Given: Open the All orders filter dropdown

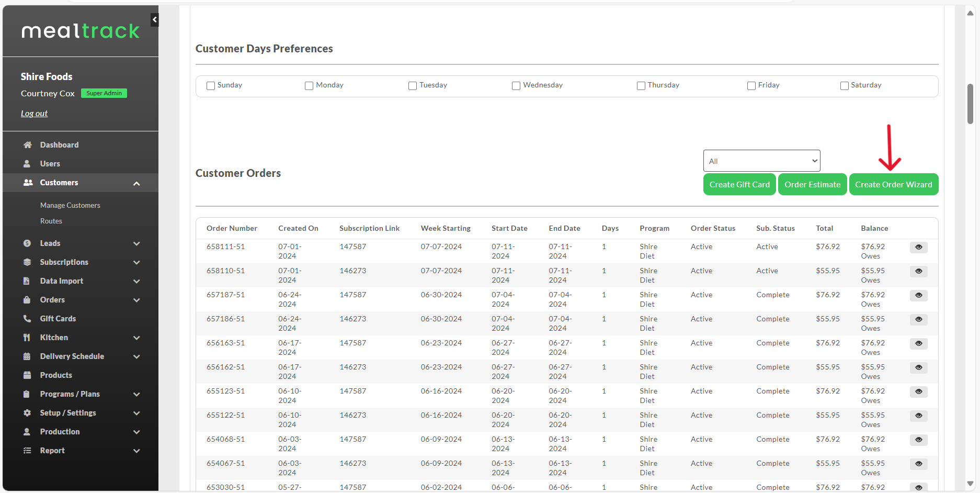Looking at the screenshot, I should 761,161.
